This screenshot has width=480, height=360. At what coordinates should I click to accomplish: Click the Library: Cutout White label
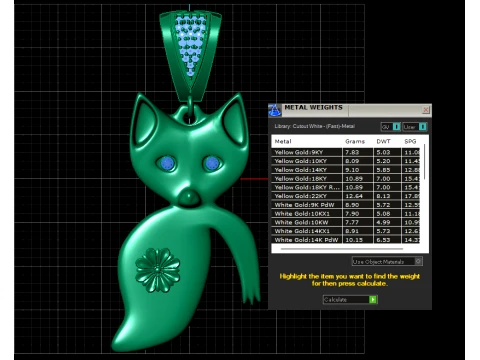315,126
